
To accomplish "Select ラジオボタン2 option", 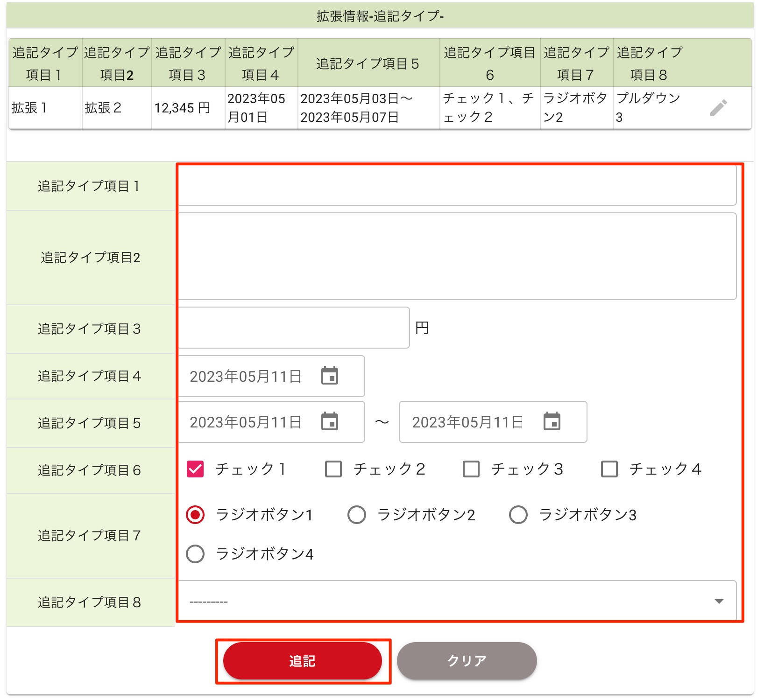I will (357, 515).
